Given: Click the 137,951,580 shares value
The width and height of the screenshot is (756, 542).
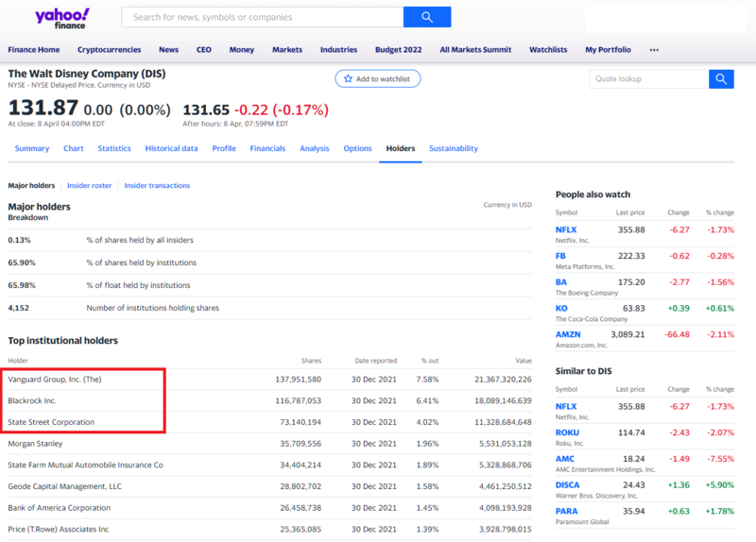Looking at the screenshot, I should coord(298,380).
